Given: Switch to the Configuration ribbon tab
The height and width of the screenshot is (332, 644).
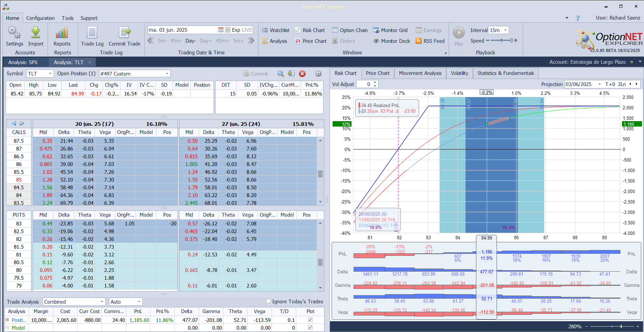Looking at the screenshot, I should [40, 18].
